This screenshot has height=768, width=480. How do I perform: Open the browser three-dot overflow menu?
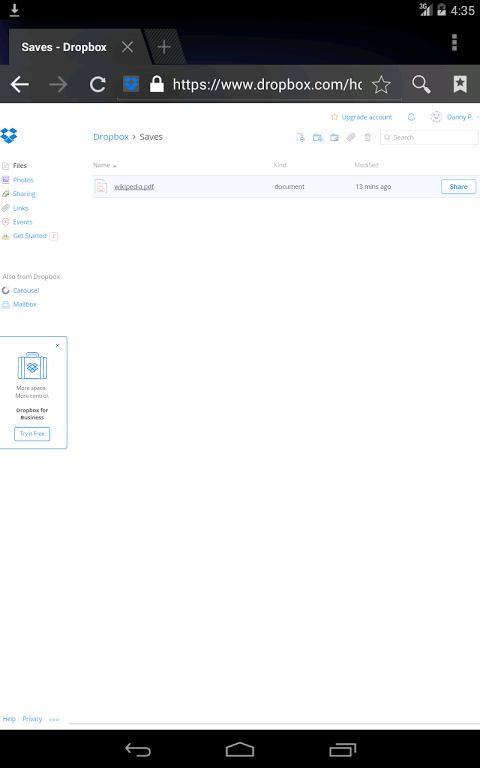coord(455,43)
